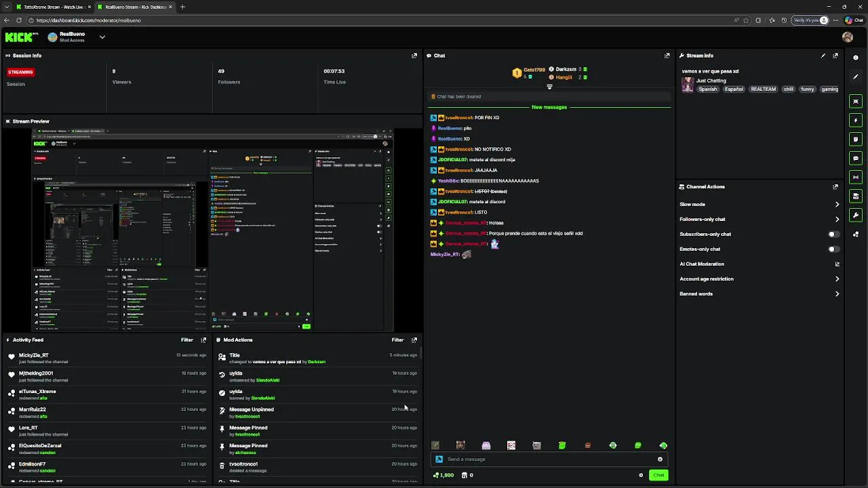Go back in browser
Image resolution: width=868 pixels, height=488 pixels.
[5, 20]
